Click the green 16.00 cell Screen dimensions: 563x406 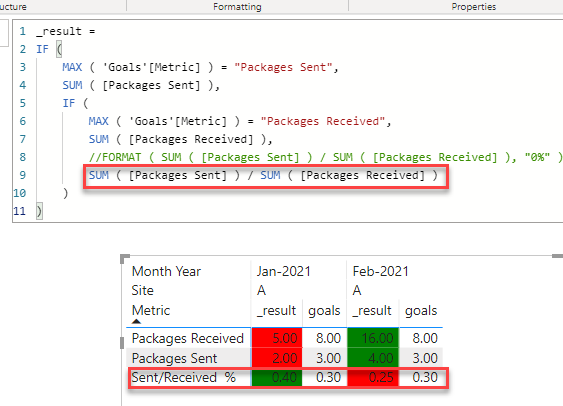coord(373,338)
